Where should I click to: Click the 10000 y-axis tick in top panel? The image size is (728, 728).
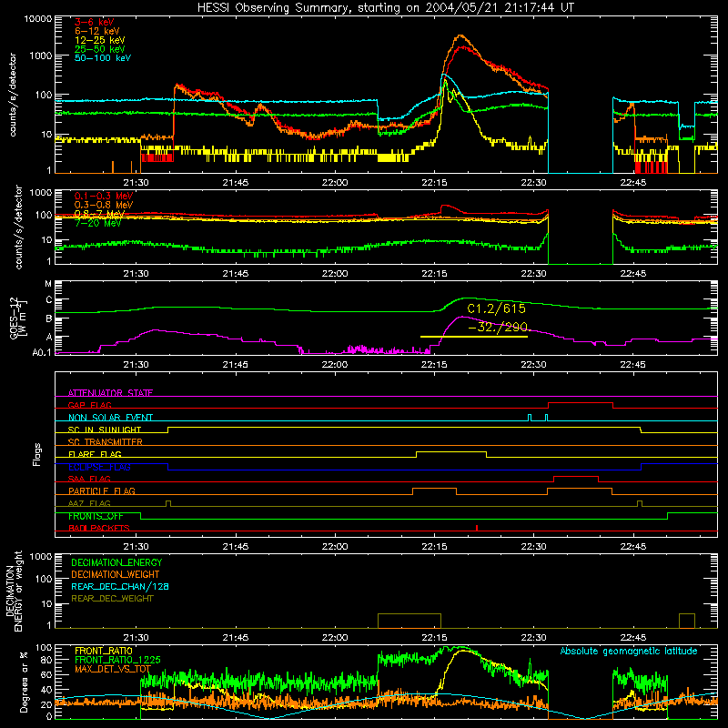tap(38, 18)
